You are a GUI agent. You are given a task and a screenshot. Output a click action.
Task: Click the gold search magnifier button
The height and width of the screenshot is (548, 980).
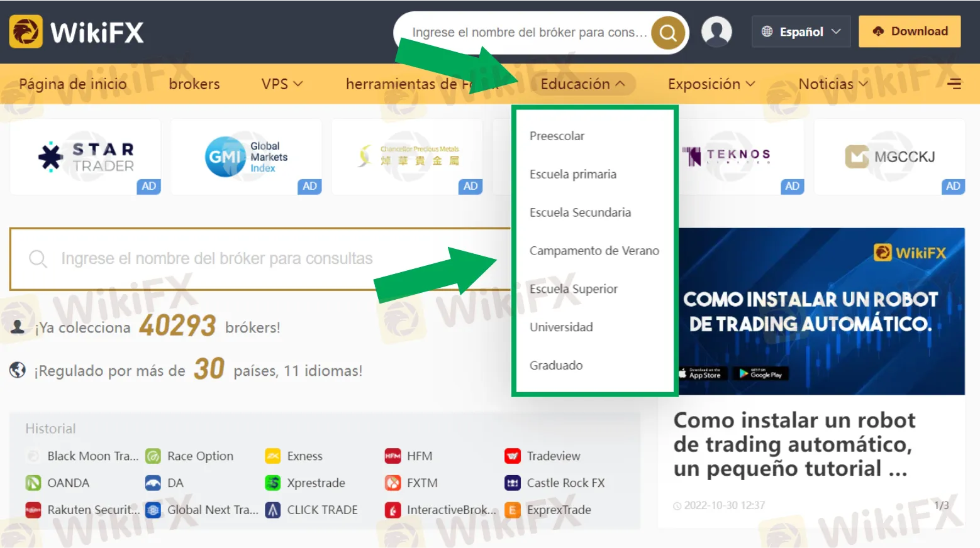pos(668,32)
